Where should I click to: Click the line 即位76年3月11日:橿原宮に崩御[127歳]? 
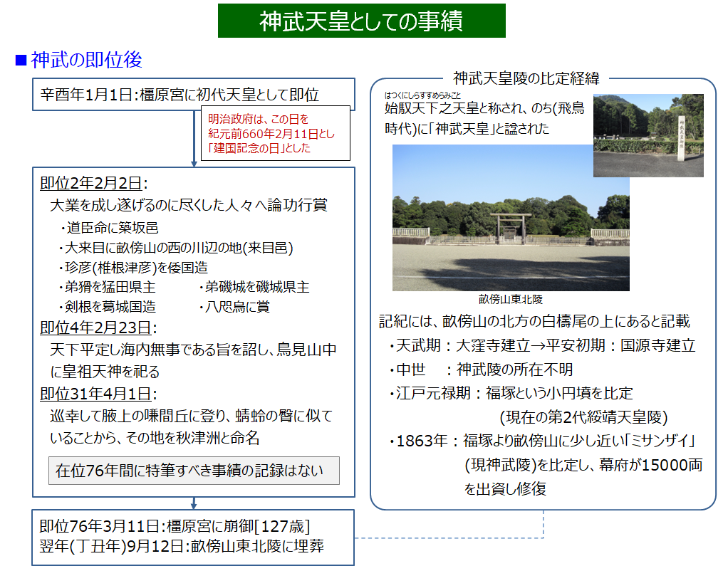175,526
